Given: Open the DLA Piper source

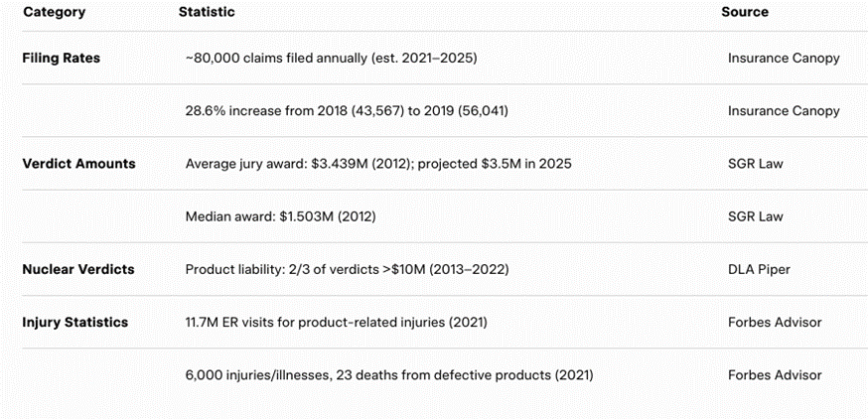Looking at the screenshot, I should pos(759,269).
